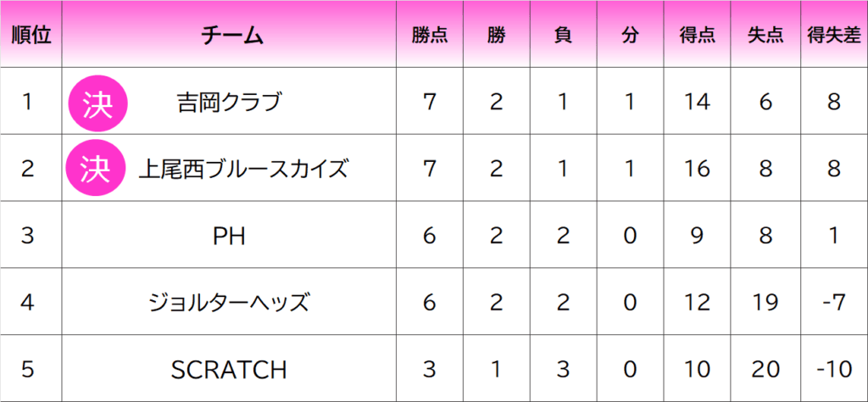Open the ジョルターヘッズ team entry
868x402 pixels.
coord(230,303)
